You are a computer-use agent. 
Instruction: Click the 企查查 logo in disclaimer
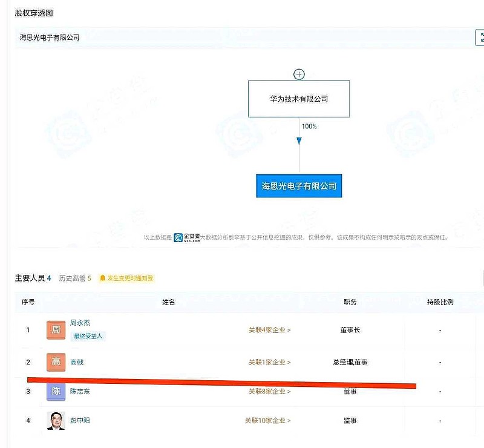tap(187, 237)
